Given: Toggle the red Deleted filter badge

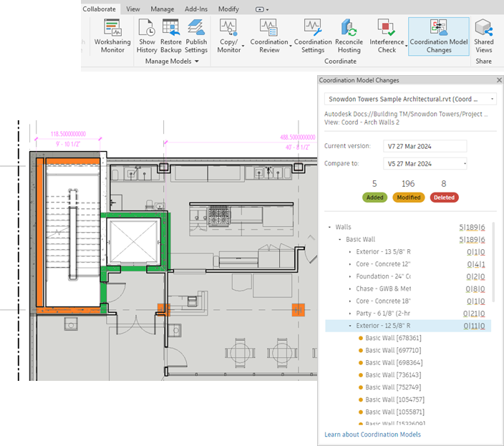Looking at the screenshot, I should coord(444,198).
